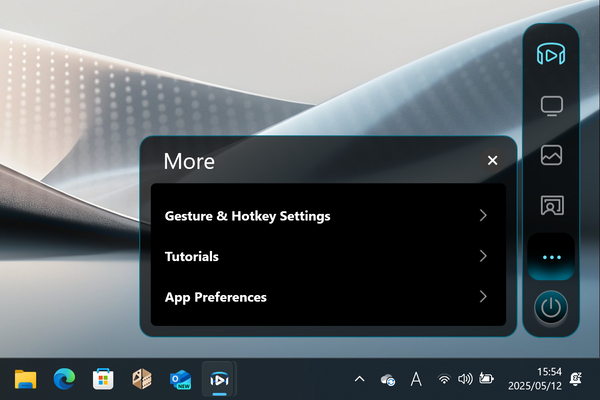600x400 pixels.
Task: Open the wooden box app in taskbar
Action: 142,379
